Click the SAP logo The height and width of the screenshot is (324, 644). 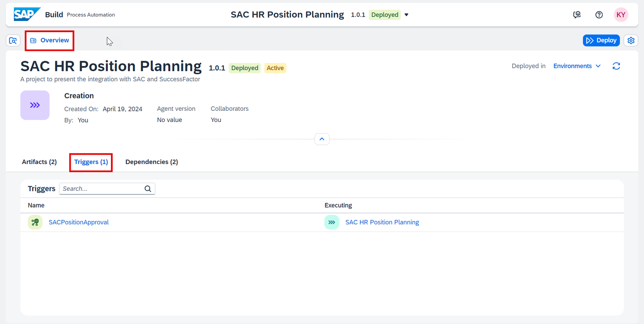click(x=27, y=14)
